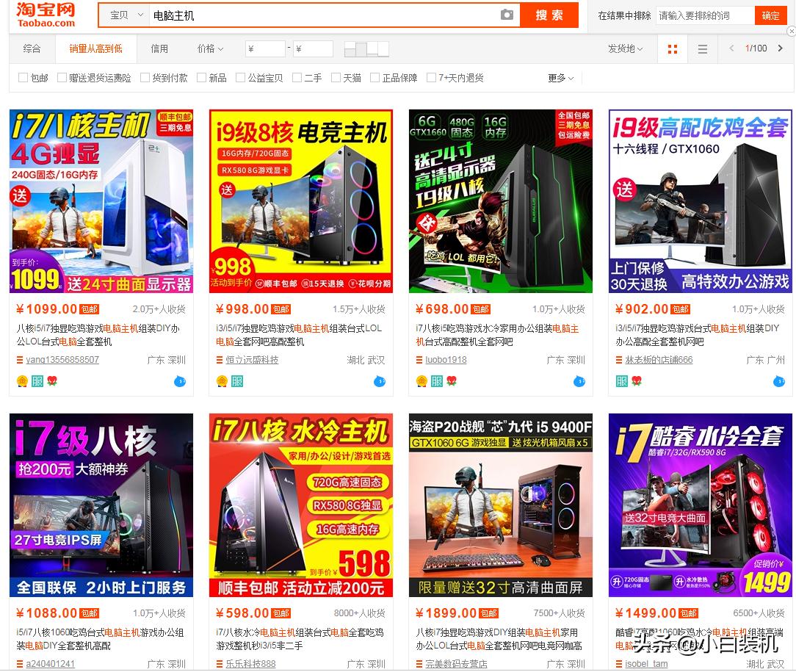This screenshot has height=672, width=796.
Task: Select the 综合 sorting tab
Action: tap(31, 48)
